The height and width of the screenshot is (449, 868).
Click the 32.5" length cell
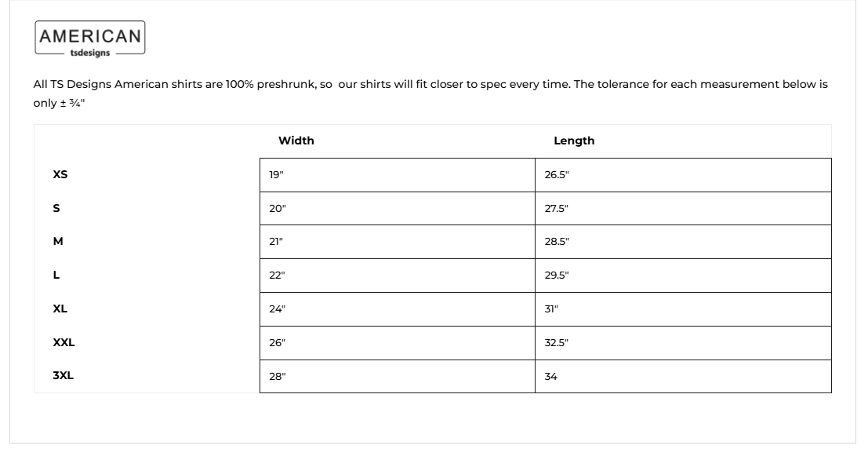682,343
